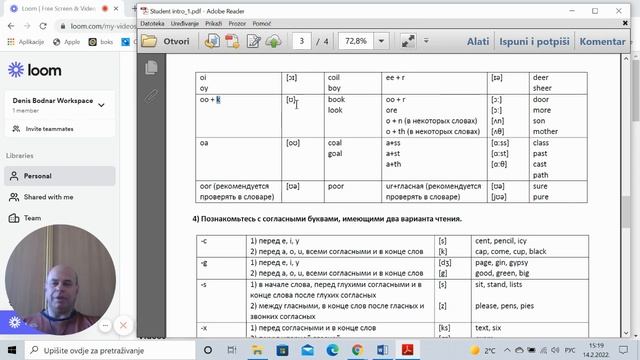
Task: Open the notifications action center
Action: point(623,350)
